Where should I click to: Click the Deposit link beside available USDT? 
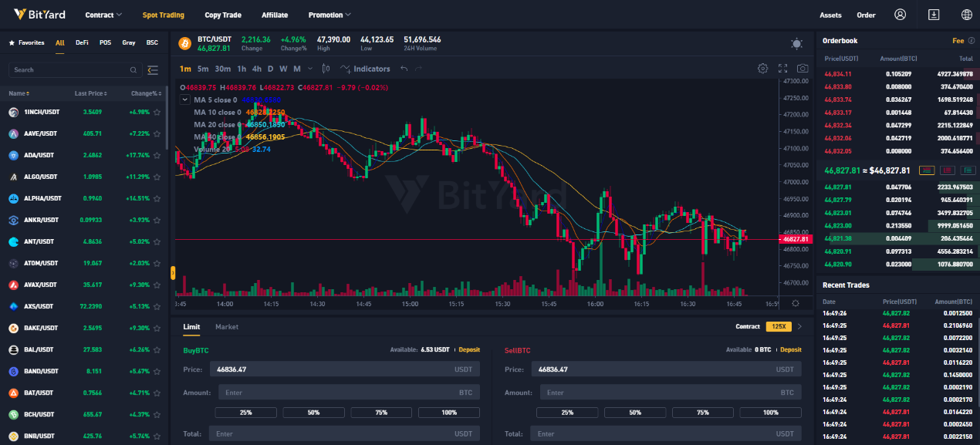click(x=469, y=349)
